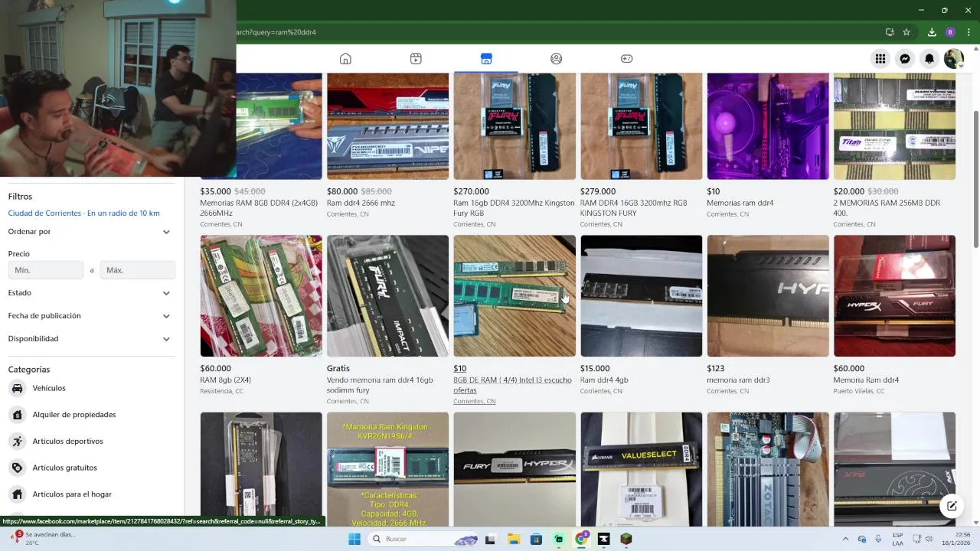Open Chrome's three-dot menu

click(969, 32)
